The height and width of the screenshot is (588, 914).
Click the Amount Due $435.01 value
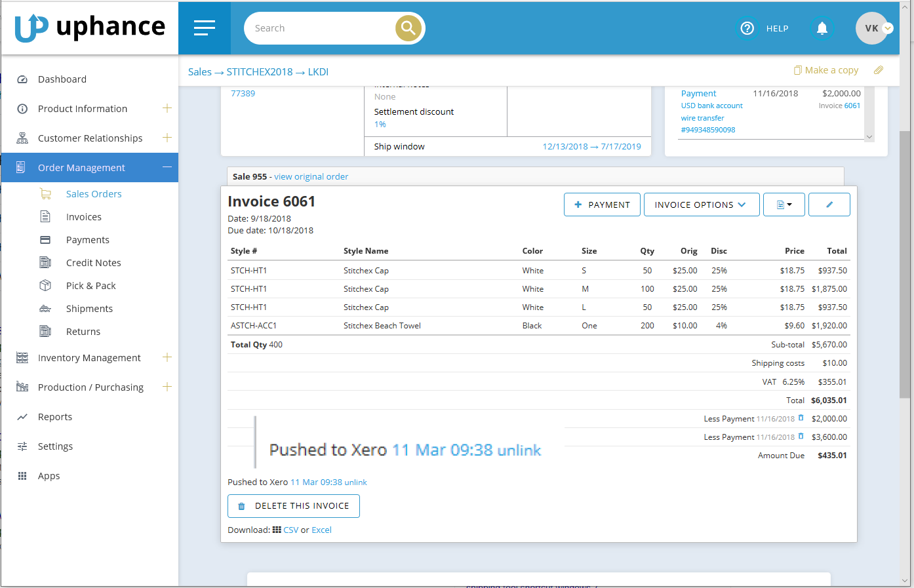pos(832,456)
